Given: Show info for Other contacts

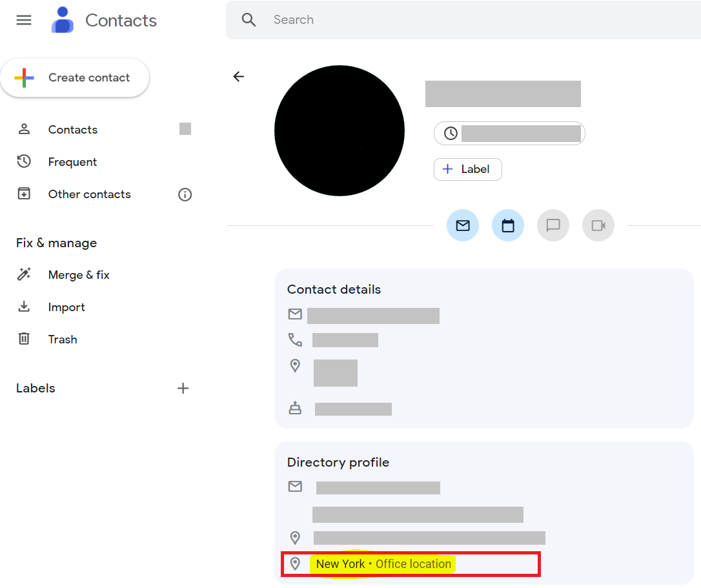Looking at the screenshot, I should click(185, 194).
